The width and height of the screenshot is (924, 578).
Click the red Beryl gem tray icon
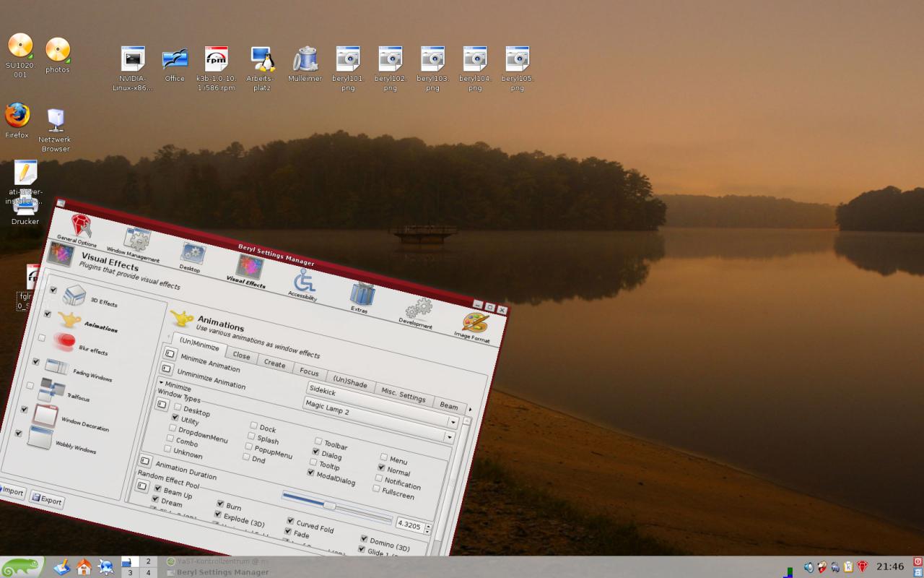(x=862, y=567)
